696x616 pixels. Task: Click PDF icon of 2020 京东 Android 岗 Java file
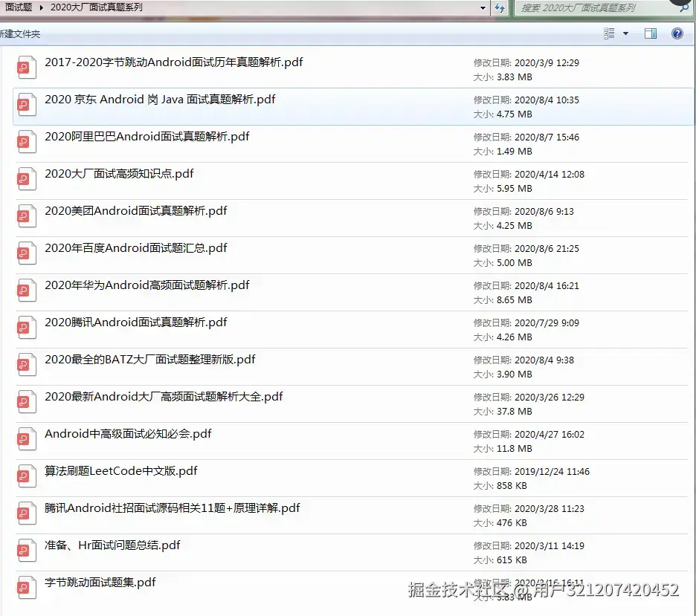(x=26, y=105)
